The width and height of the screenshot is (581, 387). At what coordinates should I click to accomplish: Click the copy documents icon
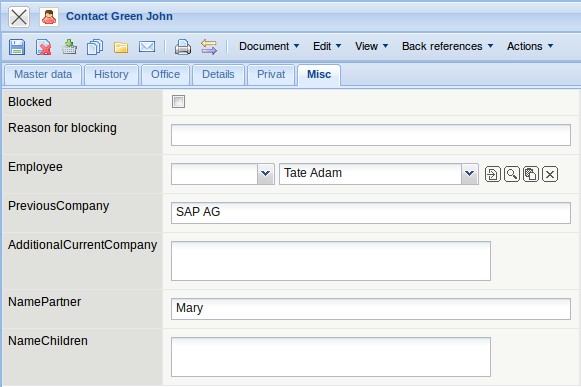click(95, 47)
